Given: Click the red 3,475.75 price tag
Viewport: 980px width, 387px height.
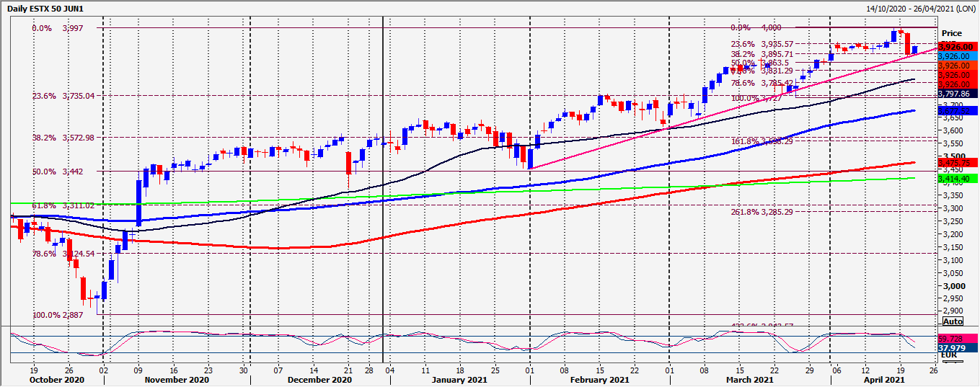Looking at the screenshot, I should tap(957, 162).
